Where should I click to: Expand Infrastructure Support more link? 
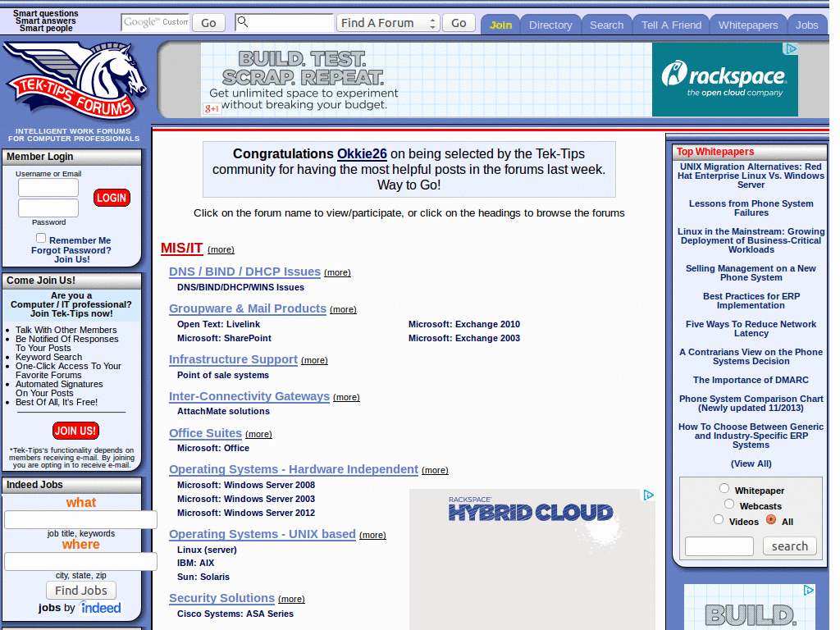point(314,361)
